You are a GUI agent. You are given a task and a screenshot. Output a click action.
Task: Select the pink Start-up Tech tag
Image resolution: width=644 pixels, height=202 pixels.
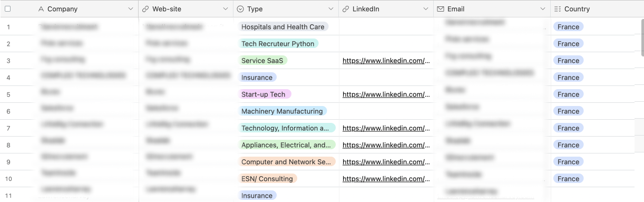pos(264,94)
